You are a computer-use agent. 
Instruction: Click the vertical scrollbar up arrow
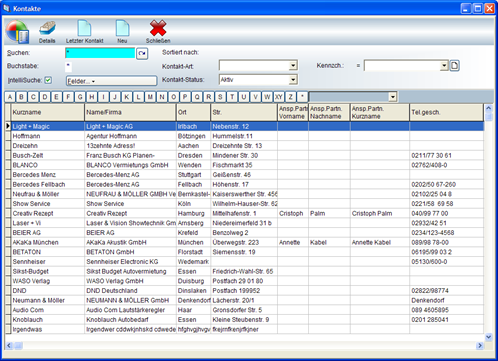coord(488,108)
